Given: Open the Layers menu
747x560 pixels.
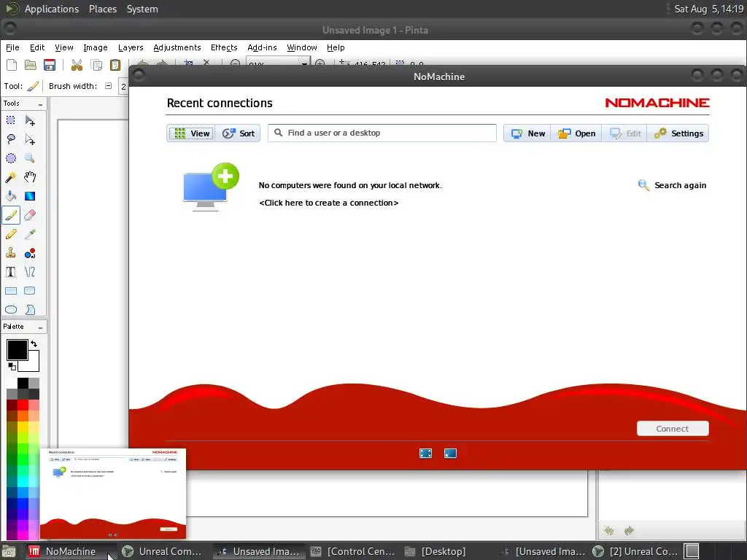Looking at the screenshot, I should point(131,47).
